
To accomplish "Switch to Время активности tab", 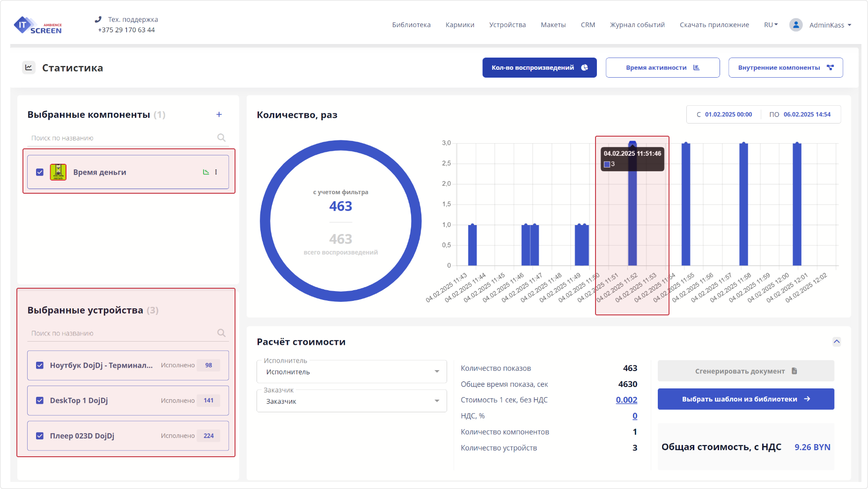I will click(662, 67).
